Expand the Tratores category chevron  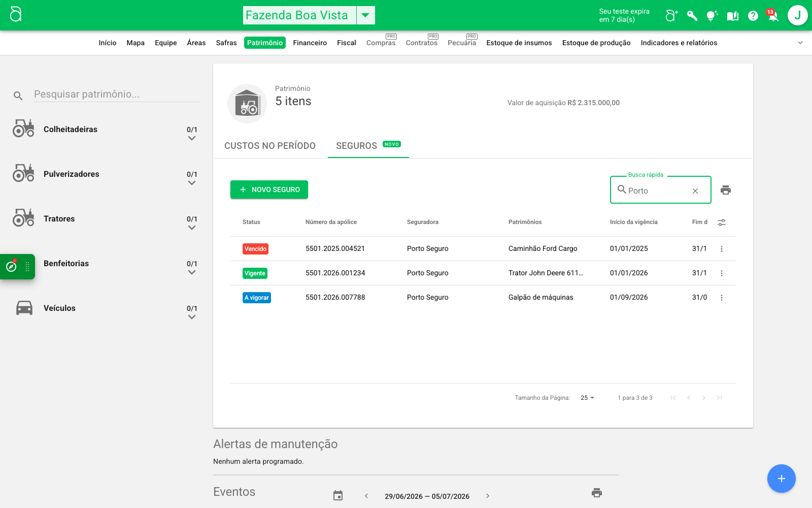[x=192, y=228]
